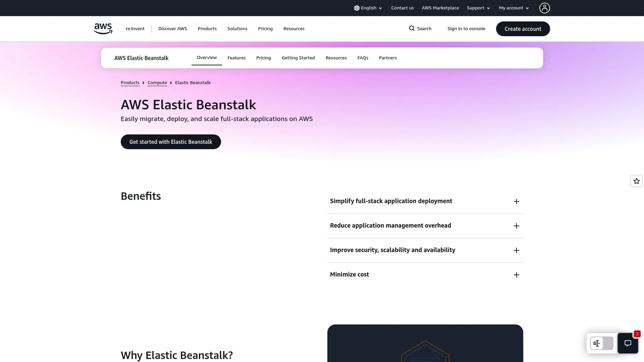Open the Getting Started tab
Image resolution: width=644 pixels, height=362 pixels.
click(x=298, y=58)
